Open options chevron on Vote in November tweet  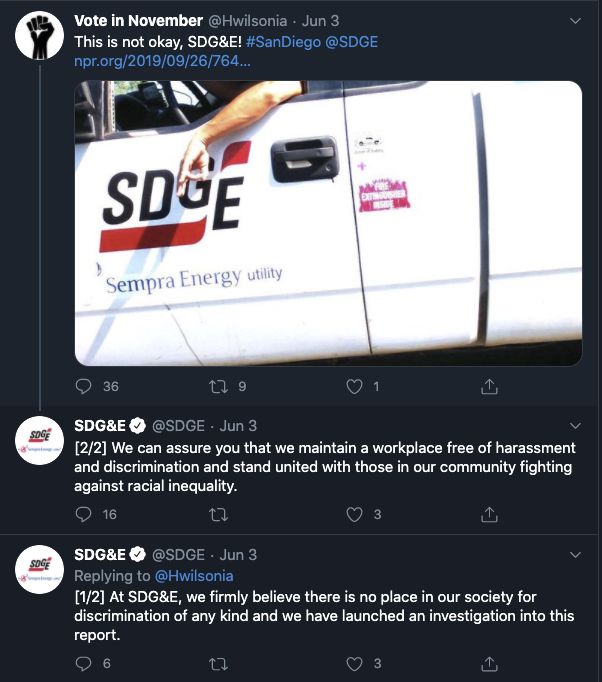coord(575,20)
